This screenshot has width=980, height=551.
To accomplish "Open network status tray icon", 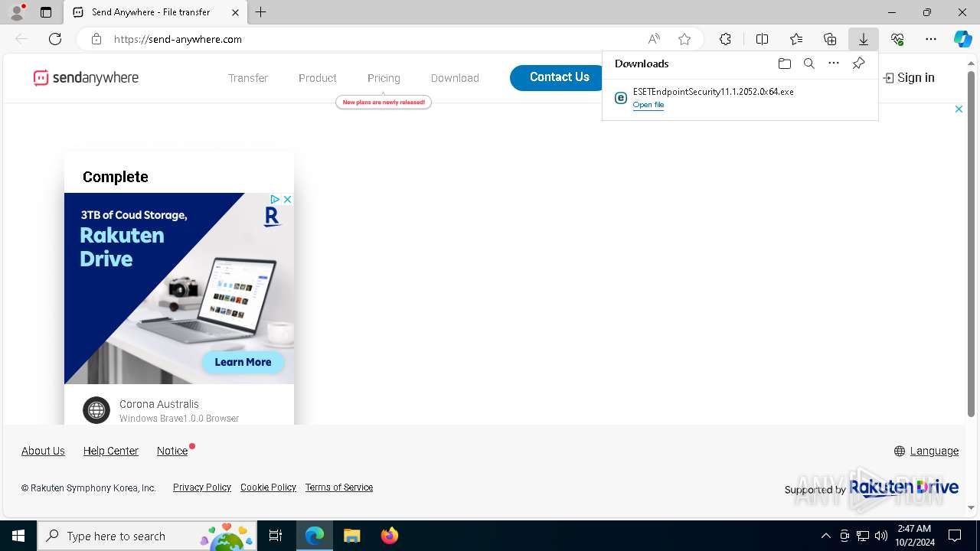I will (863, 536).
